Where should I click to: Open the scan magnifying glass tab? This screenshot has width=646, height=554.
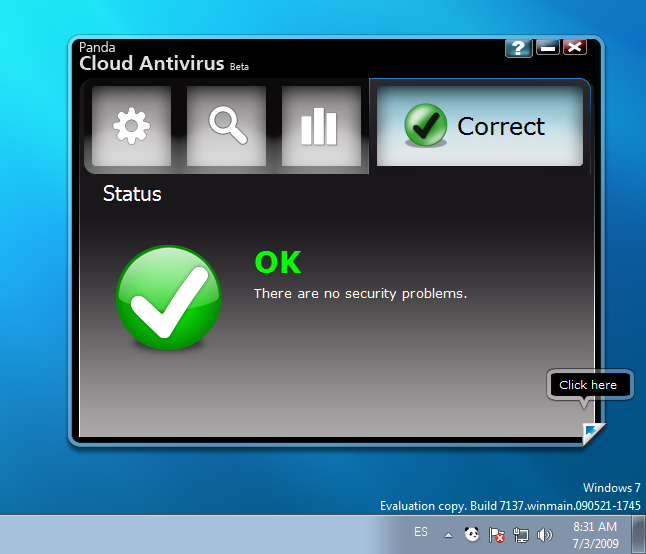[x=226, y=126]
